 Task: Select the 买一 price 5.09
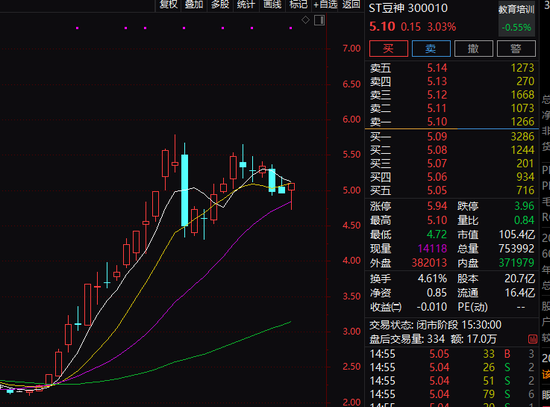(437, 136)
